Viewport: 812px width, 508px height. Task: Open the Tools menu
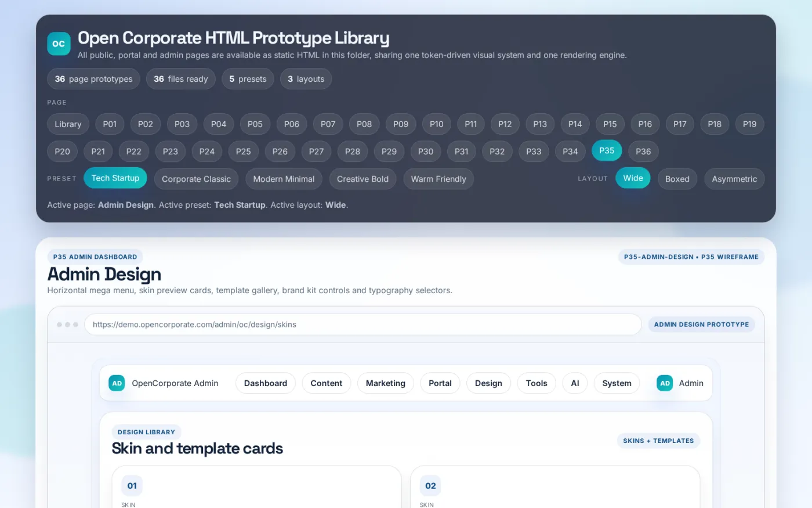(536, 383)
